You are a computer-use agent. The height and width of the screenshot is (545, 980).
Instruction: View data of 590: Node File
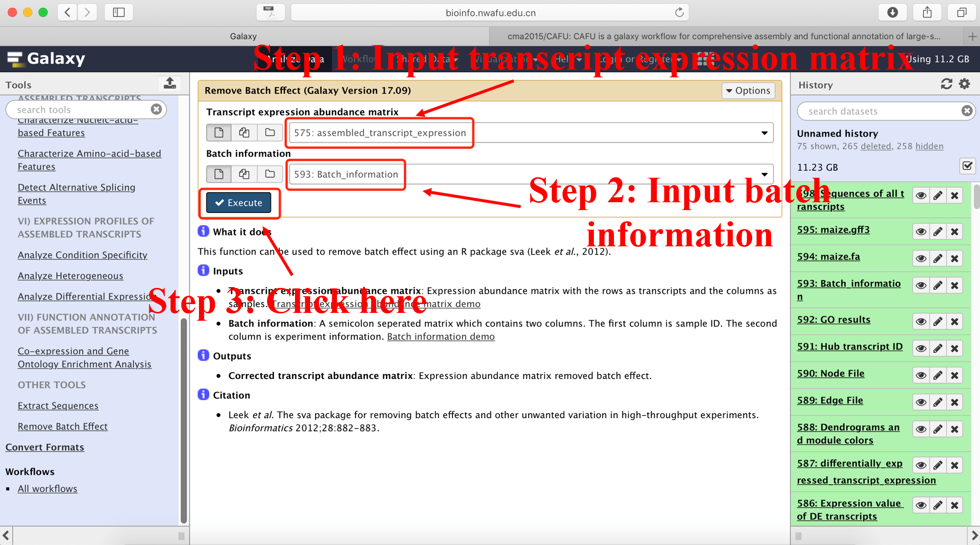tap(921, 376)
